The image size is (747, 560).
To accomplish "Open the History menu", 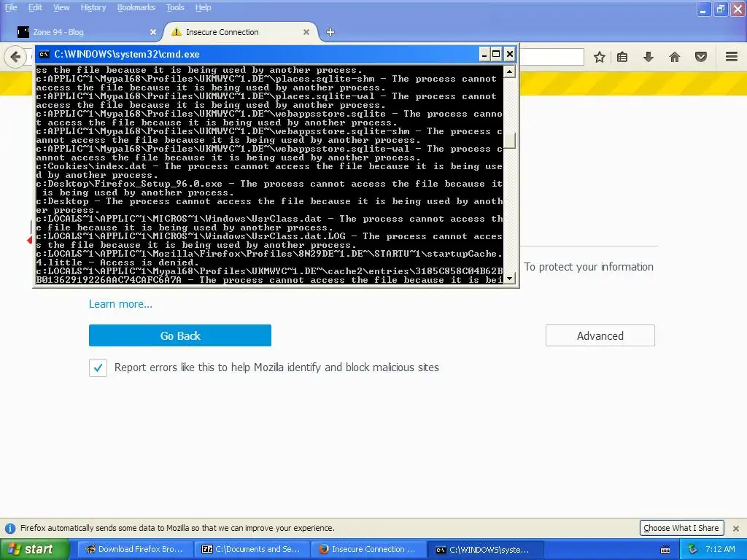I will 93,7.
